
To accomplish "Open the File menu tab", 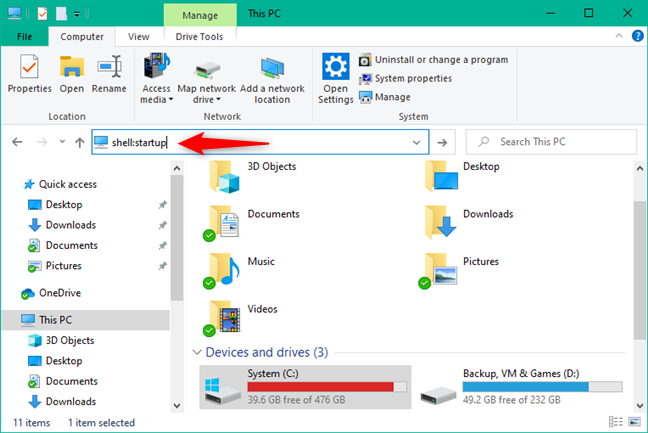I will coord(24,37).
